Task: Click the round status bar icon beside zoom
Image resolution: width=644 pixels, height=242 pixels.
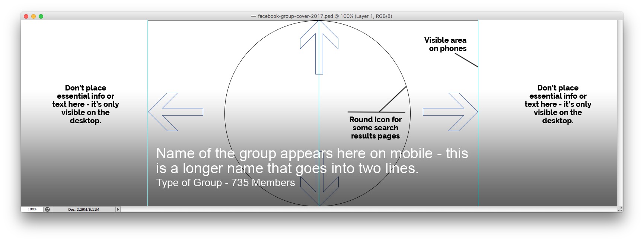Action: pos(48,209)
